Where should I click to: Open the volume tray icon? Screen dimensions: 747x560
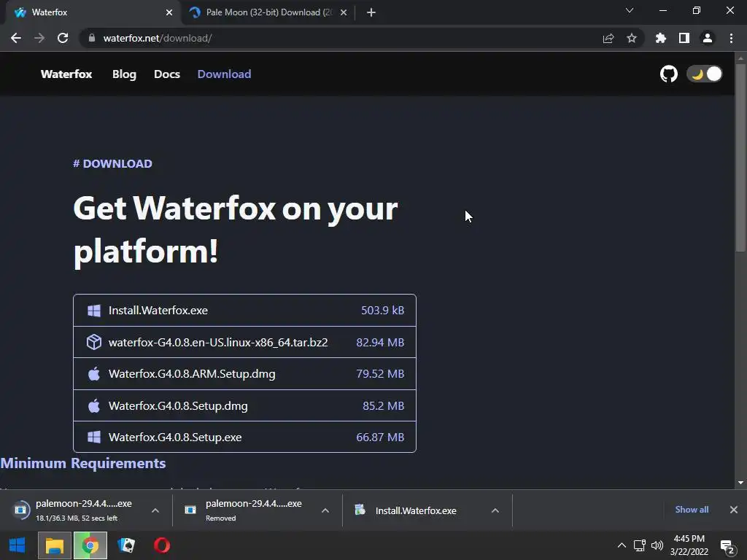coord(657,545)
